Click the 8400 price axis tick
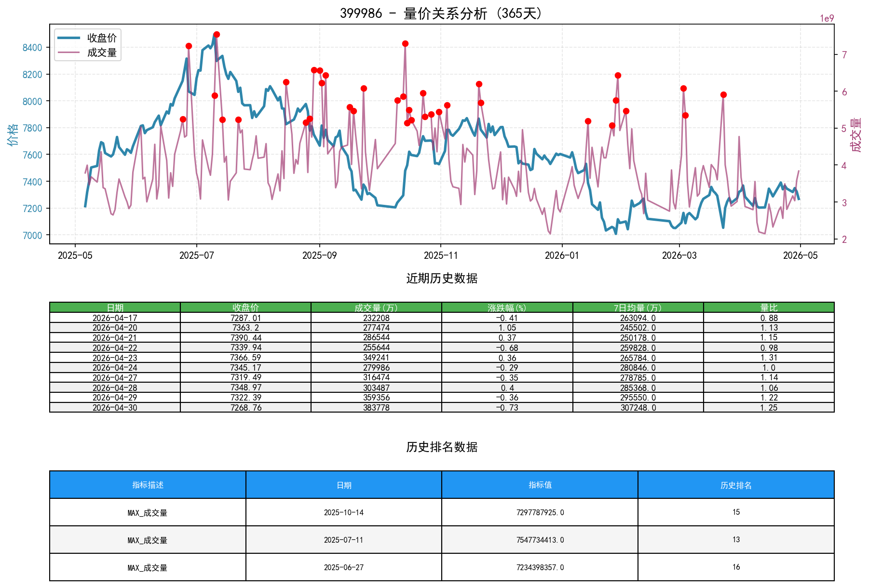869x588 pixels. click(32, 47)
